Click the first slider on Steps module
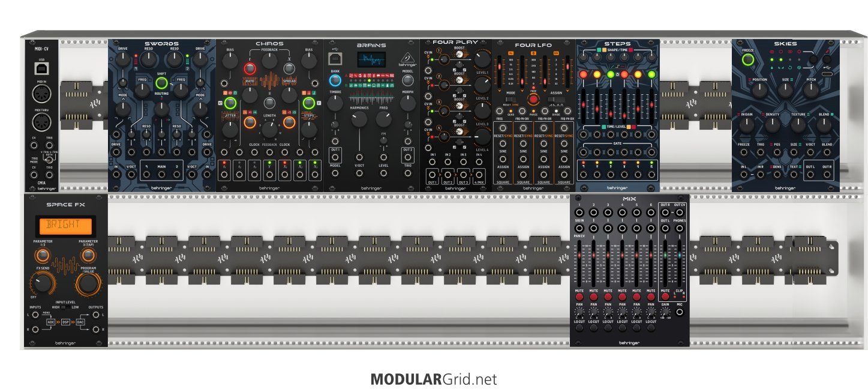This screenshot has height=392, width=868. [x=583, y=107]
